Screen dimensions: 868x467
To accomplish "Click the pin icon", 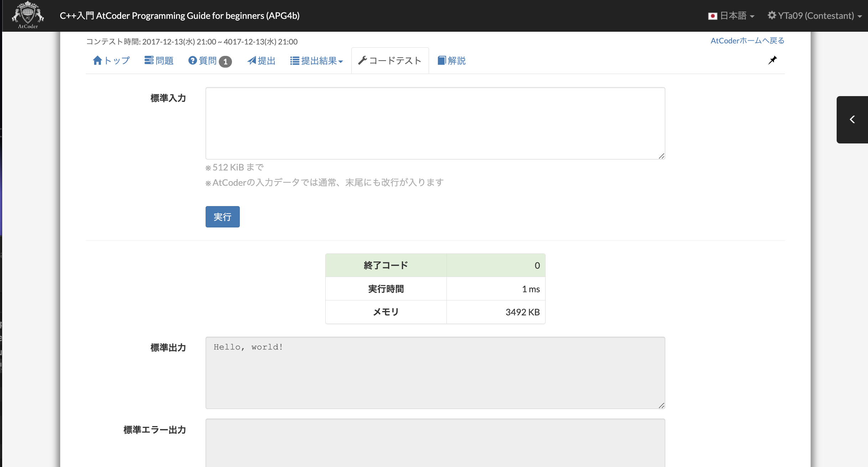I will tap(772, 60).
